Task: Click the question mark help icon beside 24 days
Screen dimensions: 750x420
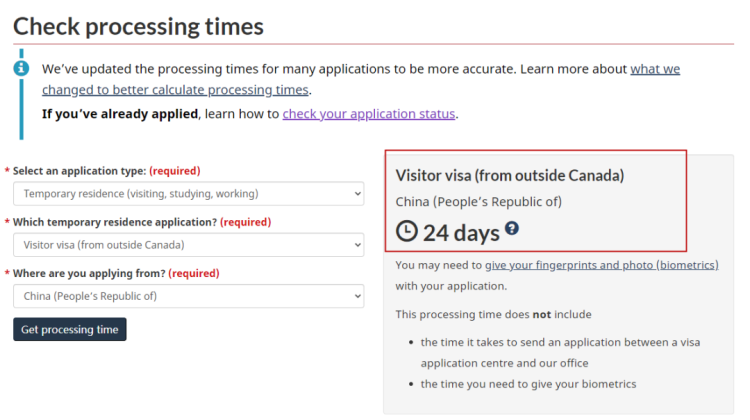Action: (512, 228)
